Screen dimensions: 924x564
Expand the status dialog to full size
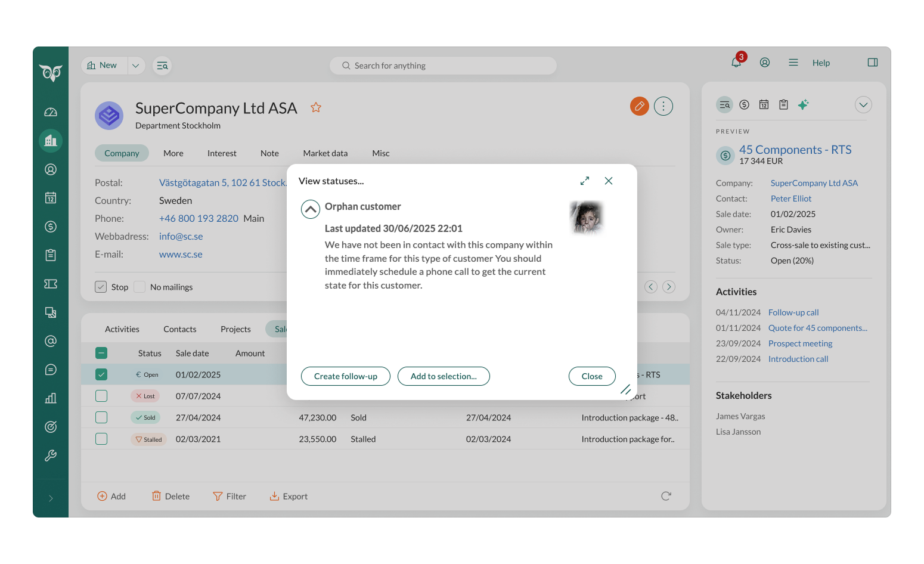[x=584, y=181]
